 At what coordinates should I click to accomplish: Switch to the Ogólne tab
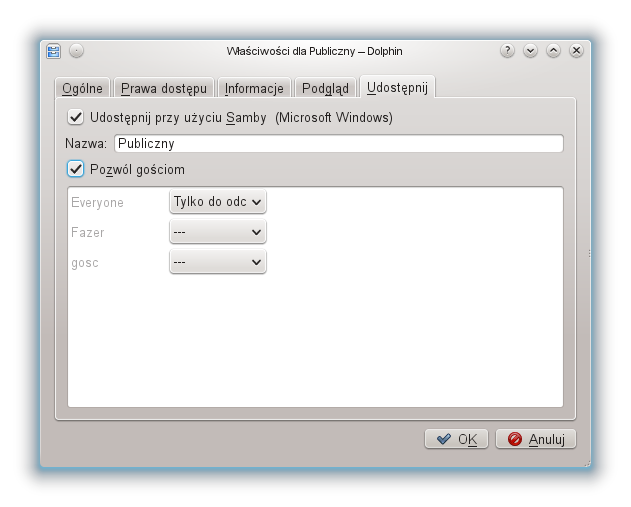pyautogui.click(x=83, y=88)
